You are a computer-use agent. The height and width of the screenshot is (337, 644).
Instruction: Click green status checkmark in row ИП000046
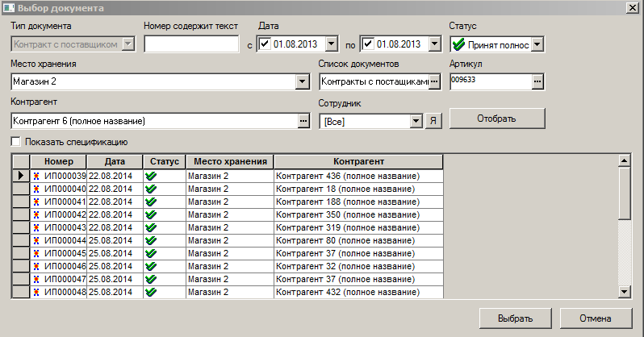[151, 266]
